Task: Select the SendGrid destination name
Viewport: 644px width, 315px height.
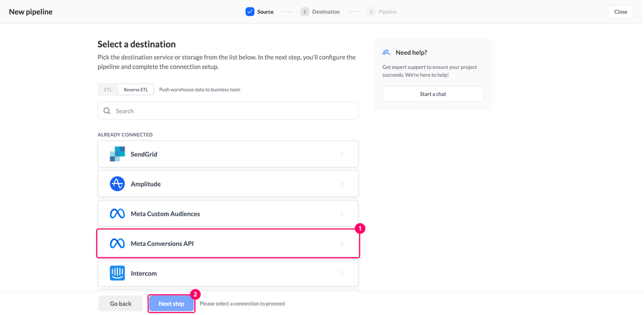Action: [144, 154]
